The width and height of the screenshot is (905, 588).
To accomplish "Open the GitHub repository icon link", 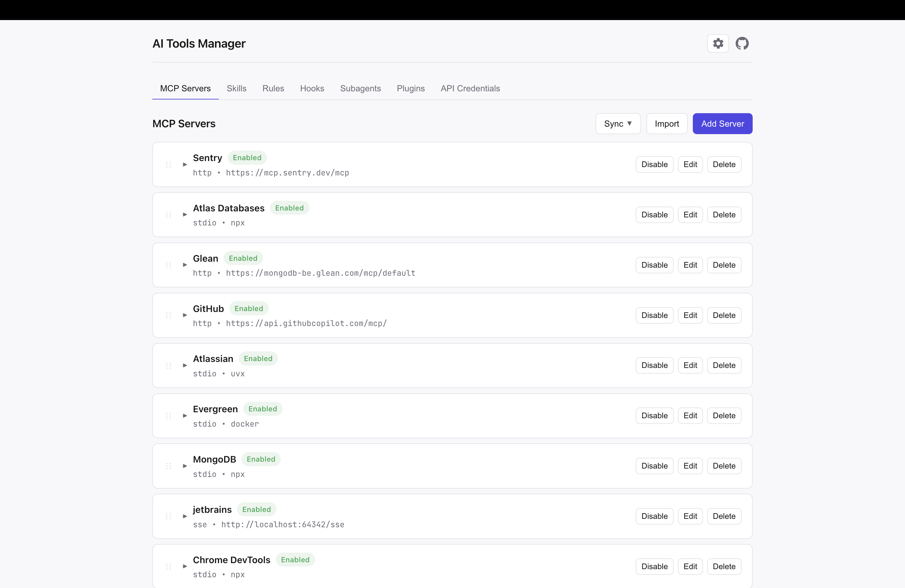I will (x=742, y=43).
